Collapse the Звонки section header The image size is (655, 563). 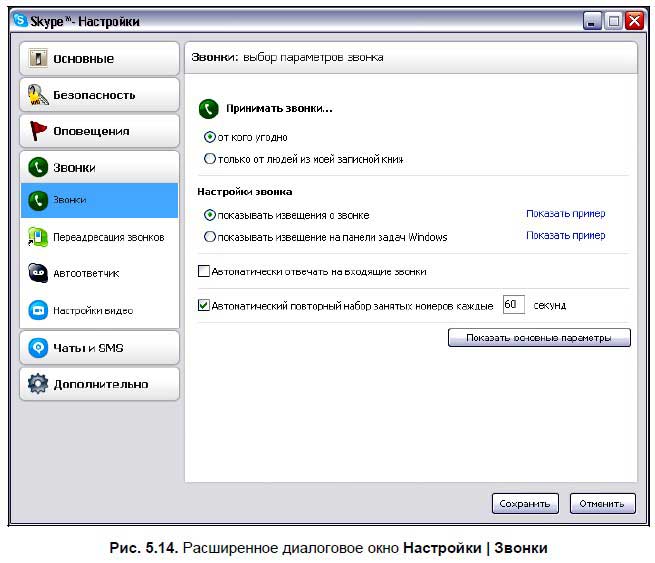click(x=99, y=167)
